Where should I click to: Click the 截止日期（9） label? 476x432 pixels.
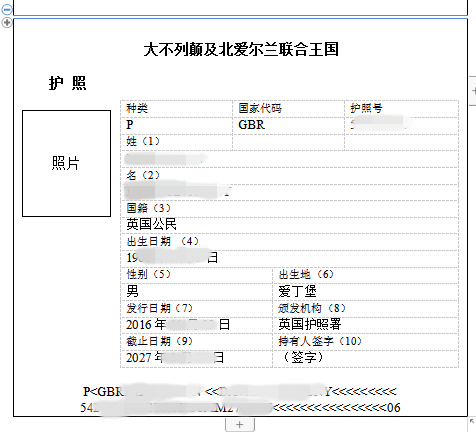tap(159, 341)
